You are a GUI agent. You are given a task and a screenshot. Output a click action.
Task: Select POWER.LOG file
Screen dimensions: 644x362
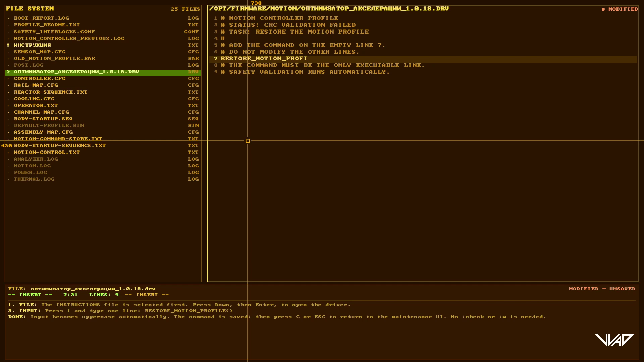103,172
